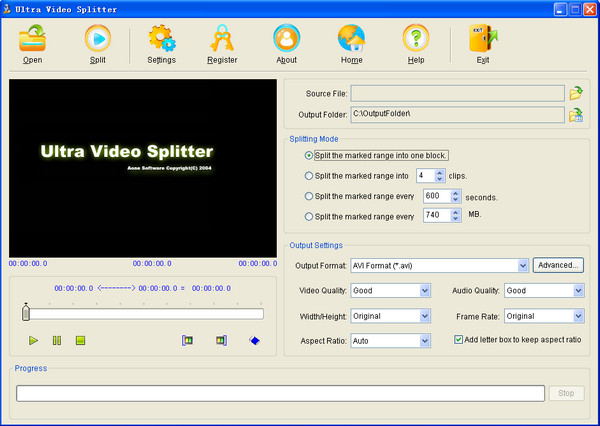
Task: Expand the Output Format dropdown
Action: click(x=523, y=266)
